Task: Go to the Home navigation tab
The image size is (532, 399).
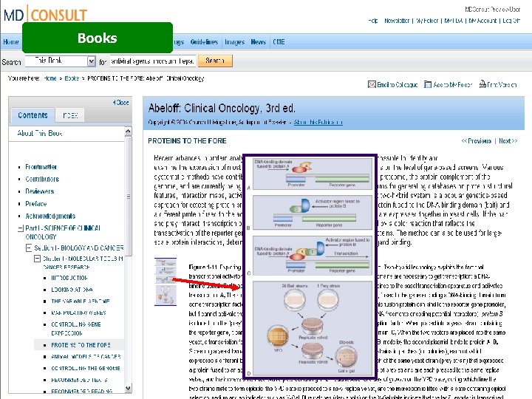Action: tap(11, 42)
